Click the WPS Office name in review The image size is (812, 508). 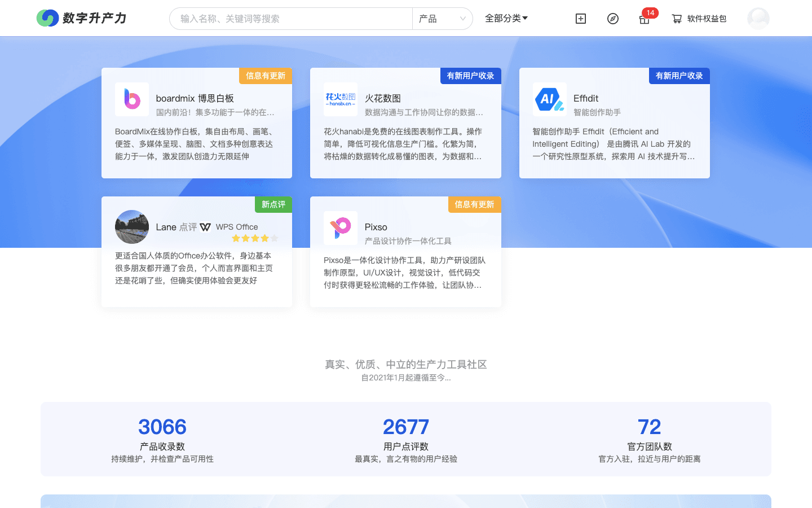(237, 227)
